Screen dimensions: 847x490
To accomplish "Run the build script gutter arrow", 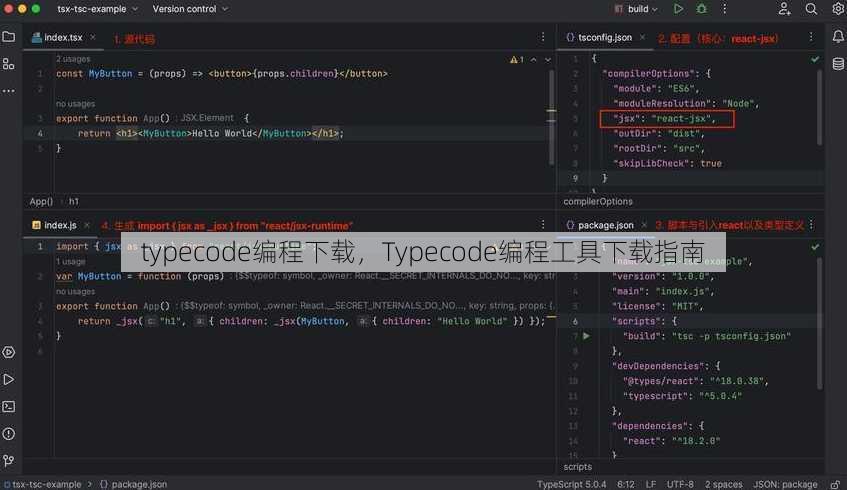I will 587,336.
